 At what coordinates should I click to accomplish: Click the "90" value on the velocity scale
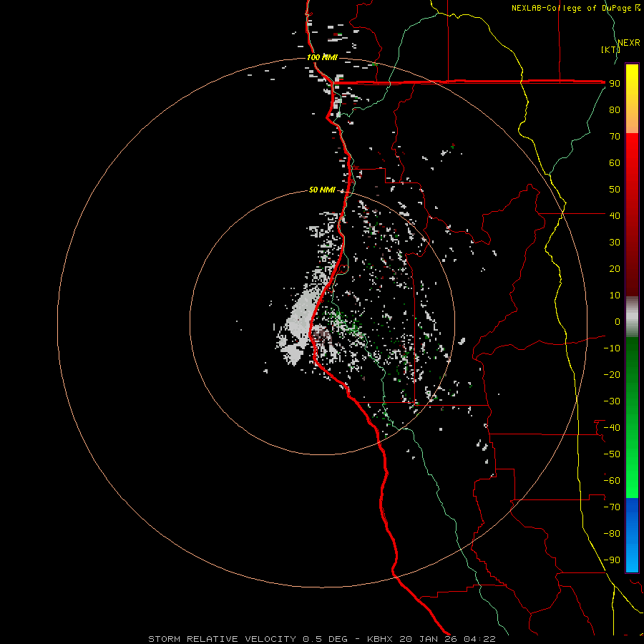click(x=615, y=84)
